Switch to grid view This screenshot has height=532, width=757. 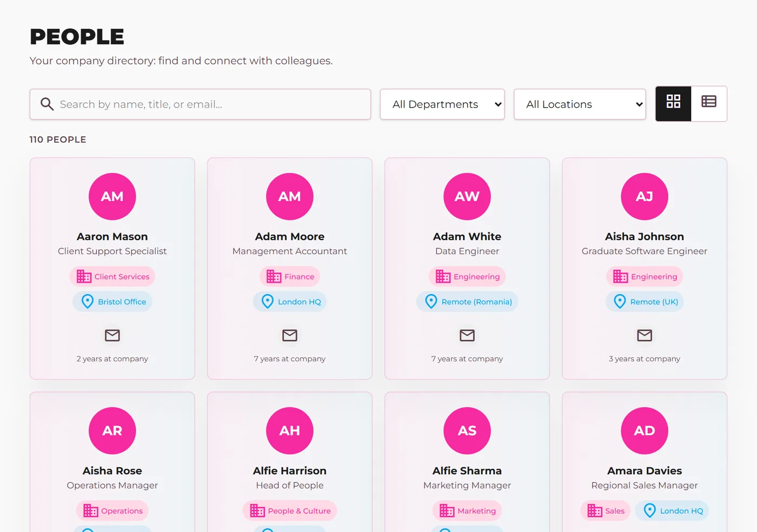tap(673, 104)
